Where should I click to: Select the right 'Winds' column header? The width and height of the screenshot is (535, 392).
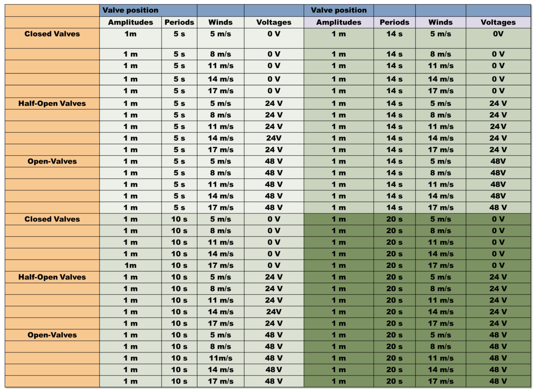(x=440, y=22)
